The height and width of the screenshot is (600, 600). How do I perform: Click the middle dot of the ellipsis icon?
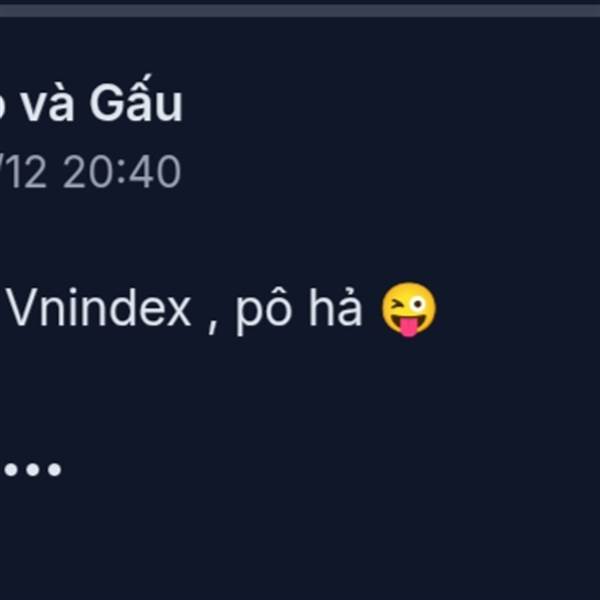[33, 470]
